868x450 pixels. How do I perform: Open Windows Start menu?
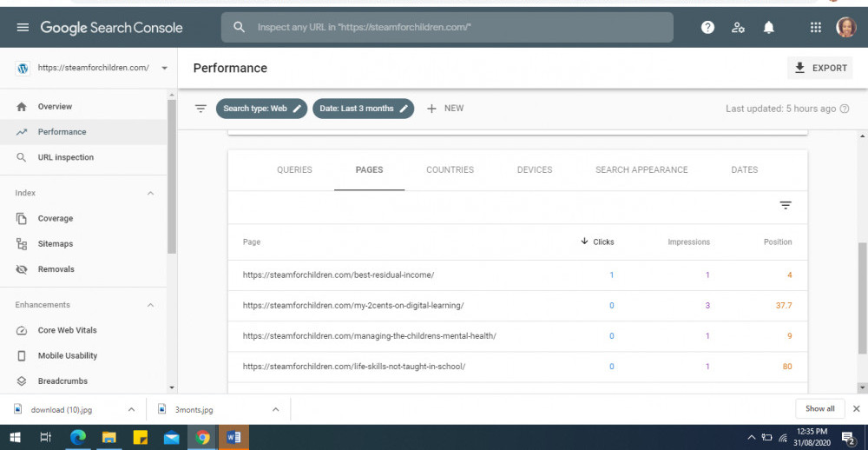[x=15, y=438]
